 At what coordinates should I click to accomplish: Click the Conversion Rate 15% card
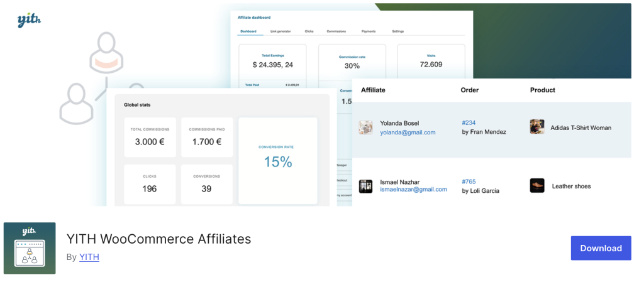coord(277,161)
